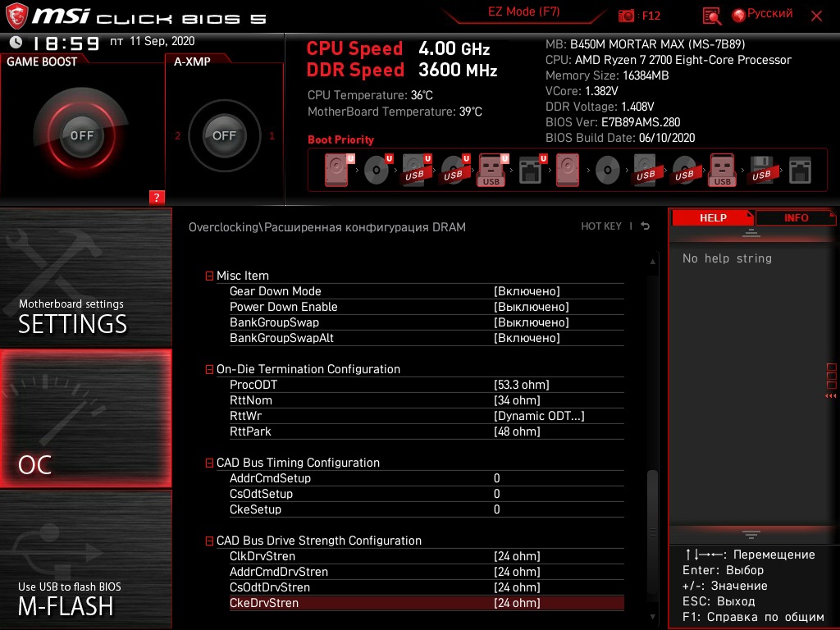The image size is (840, 630).
Task: Click the Boot Priority label
Action: 340,139
